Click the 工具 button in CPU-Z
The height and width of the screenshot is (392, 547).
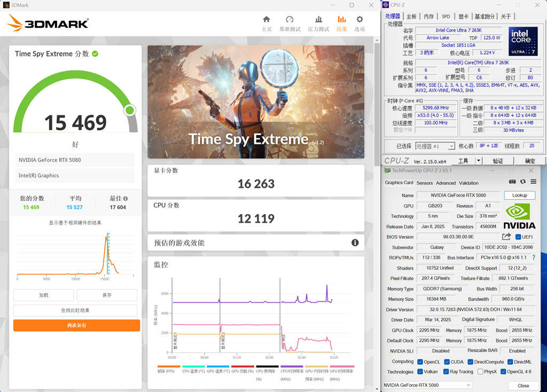463,161
